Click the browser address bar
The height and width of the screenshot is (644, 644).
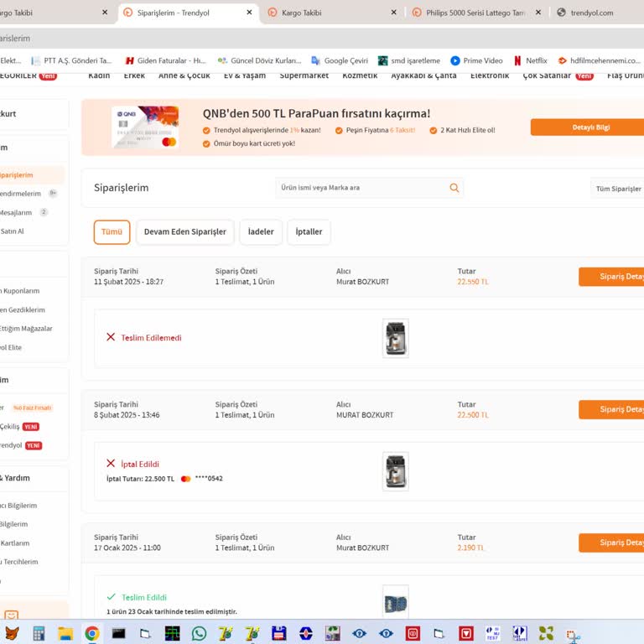(322, 39)
